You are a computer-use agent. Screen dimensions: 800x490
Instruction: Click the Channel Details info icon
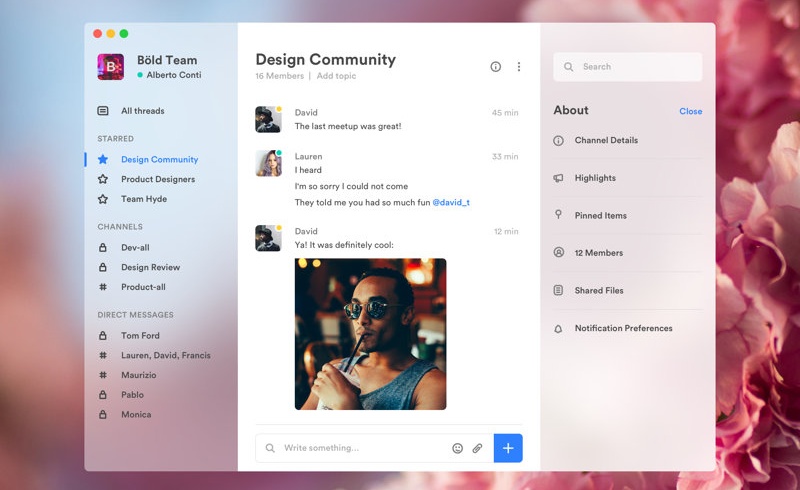[559, 140]
